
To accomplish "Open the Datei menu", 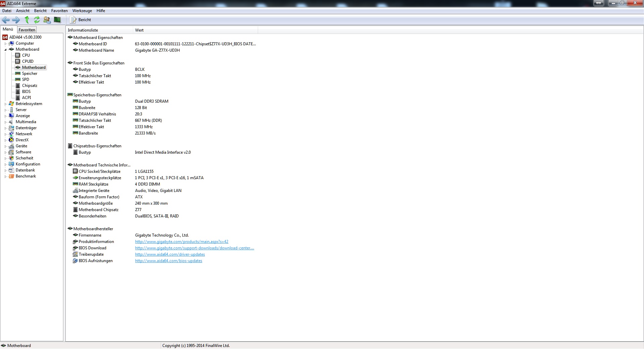I will coord(7,11).
